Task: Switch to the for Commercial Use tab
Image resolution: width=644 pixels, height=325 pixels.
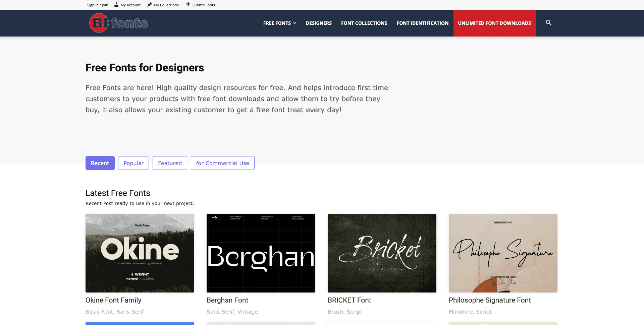Action: (x=223, y=163)
